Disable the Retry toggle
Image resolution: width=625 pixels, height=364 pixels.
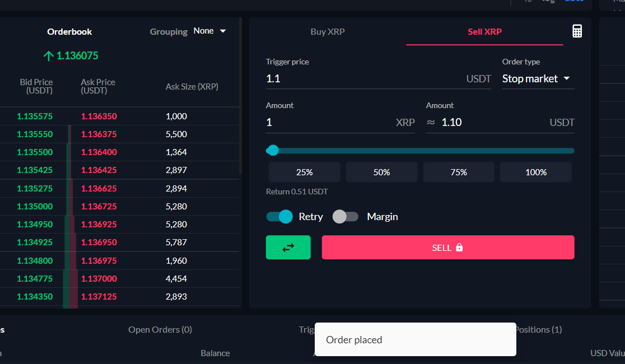coord(279,216)
